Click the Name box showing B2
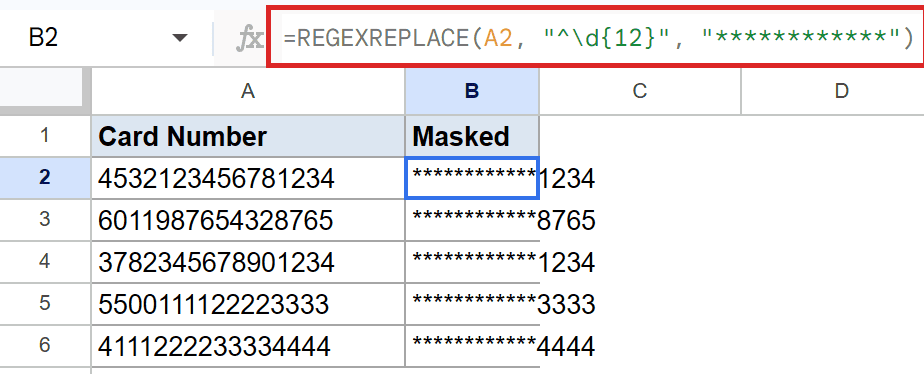This screenshot has width=924, height=374. click(x=106, y=38)
